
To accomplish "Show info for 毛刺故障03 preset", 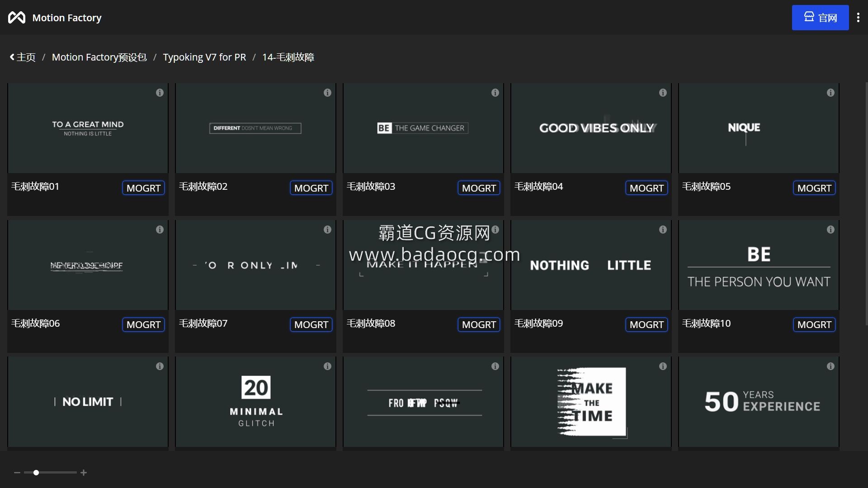I will (x=495, y=93).
